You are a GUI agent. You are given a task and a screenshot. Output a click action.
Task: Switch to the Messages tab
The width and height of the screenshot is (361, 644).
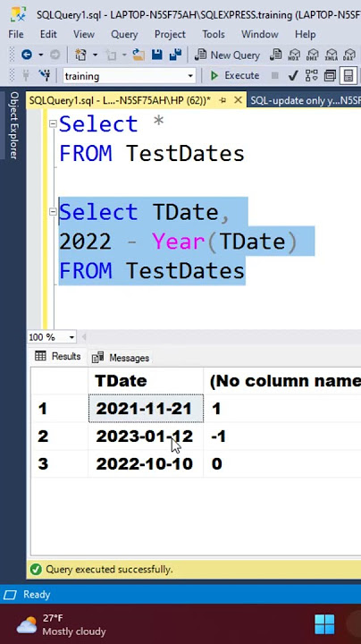[x=121, y=358]
